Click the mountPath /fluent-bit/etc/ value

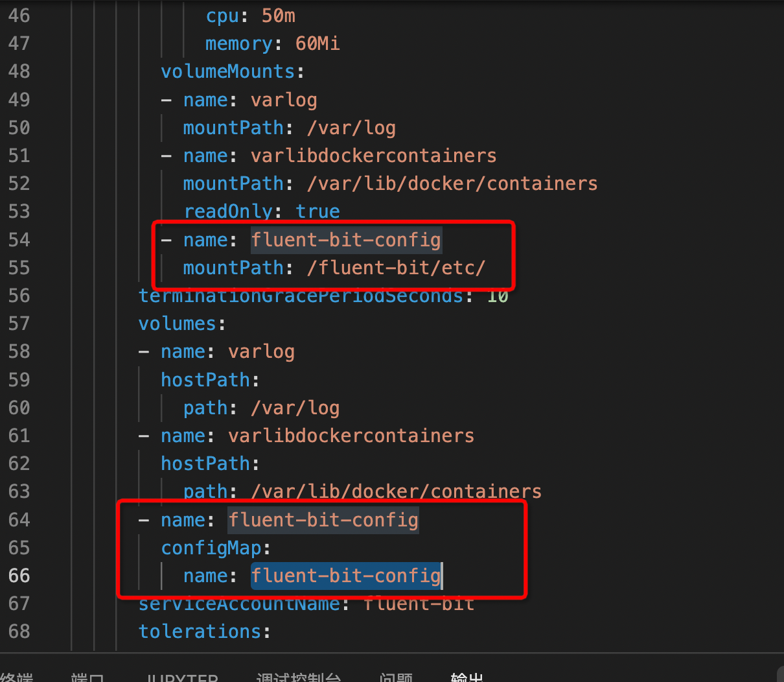pos(396,268)
